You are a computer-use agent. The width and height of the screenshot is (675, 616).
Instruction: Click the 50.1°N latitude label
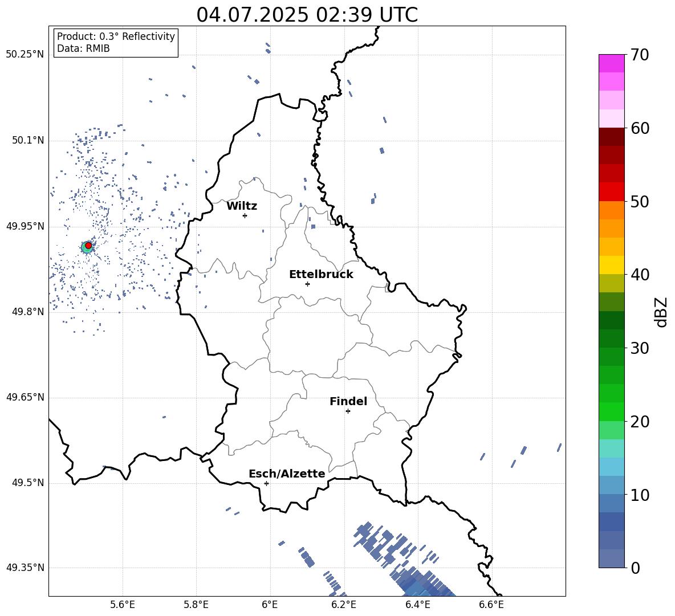click(x=28, y=141)
